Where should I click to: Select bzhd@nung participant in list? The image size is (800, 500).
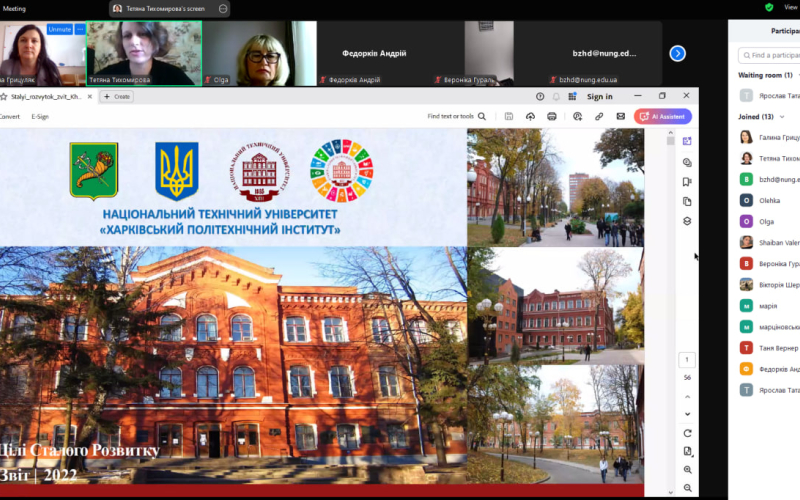point(769,179)
